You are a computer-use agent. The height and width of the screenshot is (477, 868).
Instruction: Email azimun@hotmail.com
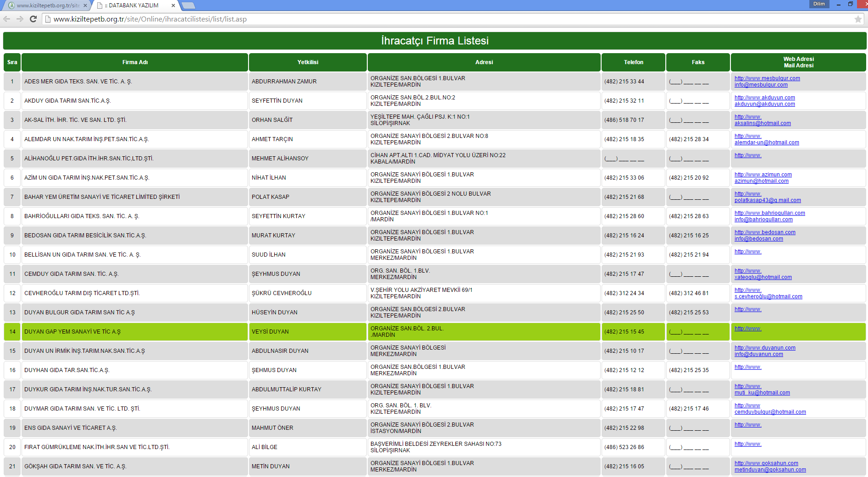coord(762,181)
